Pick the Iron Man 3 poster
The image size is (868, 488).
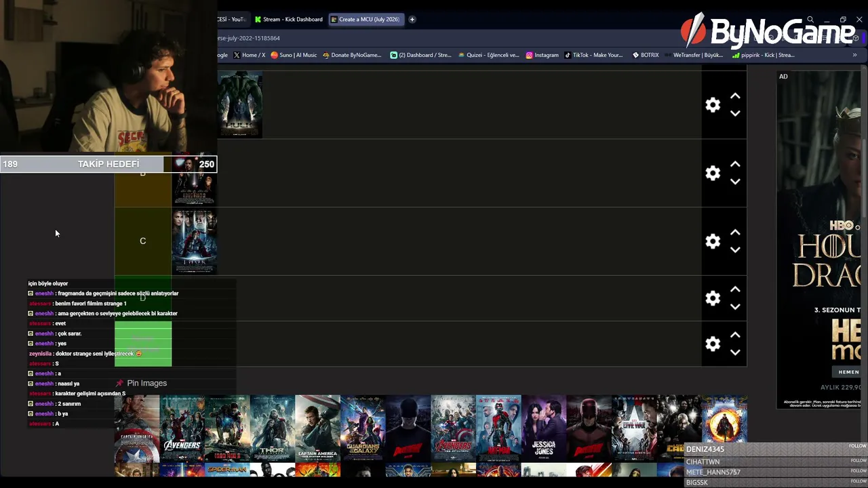227,428
